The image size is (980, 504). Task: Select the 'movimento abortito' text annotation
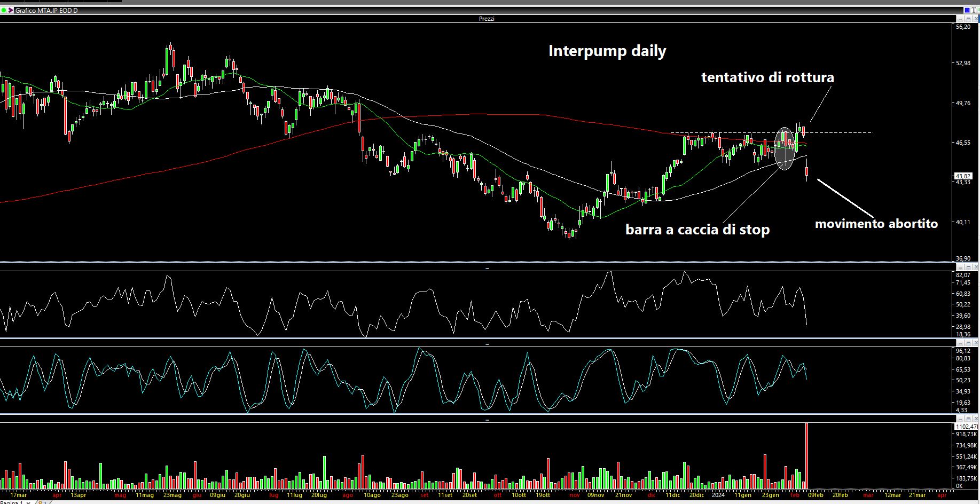[876, 224]
